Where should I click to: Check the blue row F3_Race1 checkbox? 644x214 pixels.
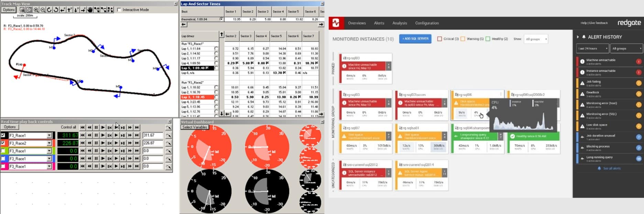(3, 159)
